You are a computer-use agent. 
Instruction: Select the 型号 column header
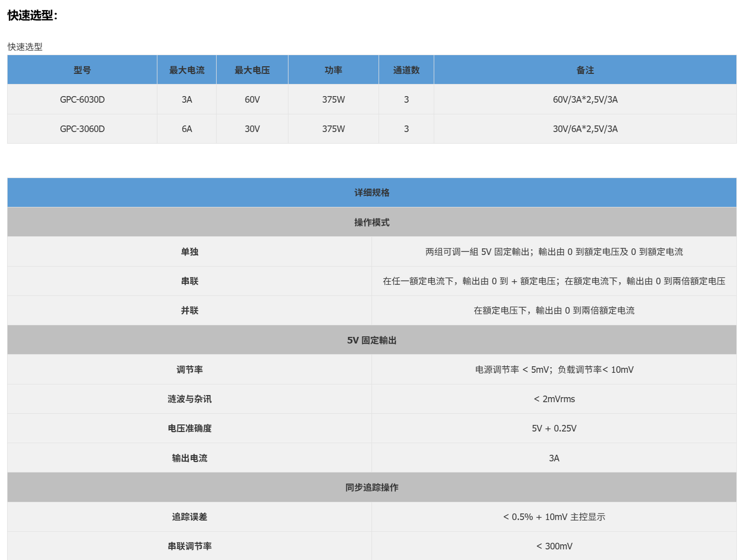coord(82,70)
